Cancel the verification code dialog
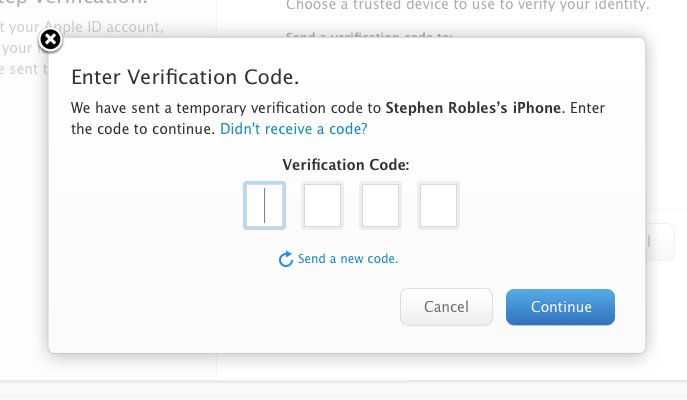Viewport: 687px width, 400px height. point(446,307)
